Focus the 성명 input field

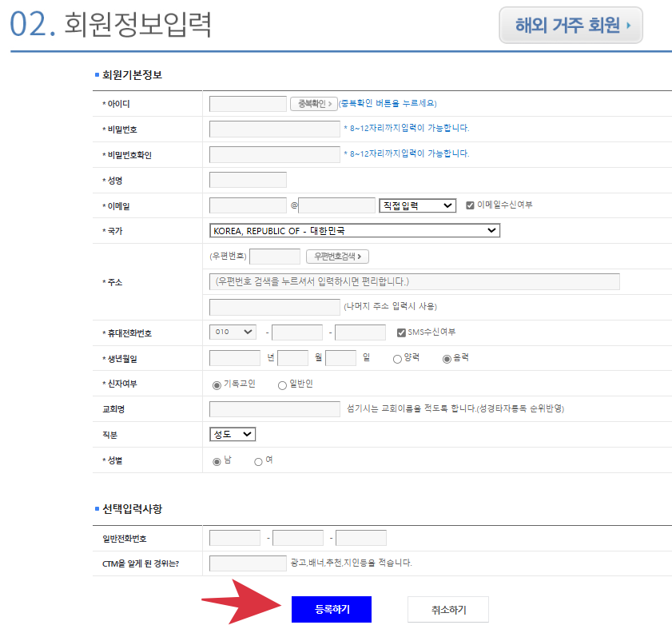pos(248,180)
